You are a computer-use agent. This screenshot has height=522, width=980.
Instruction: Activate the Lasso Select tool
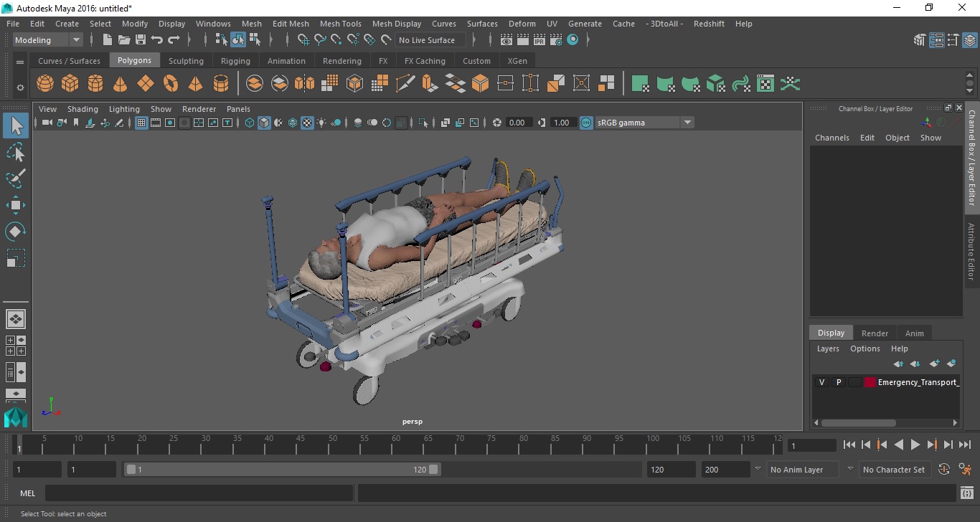point(16,153)
